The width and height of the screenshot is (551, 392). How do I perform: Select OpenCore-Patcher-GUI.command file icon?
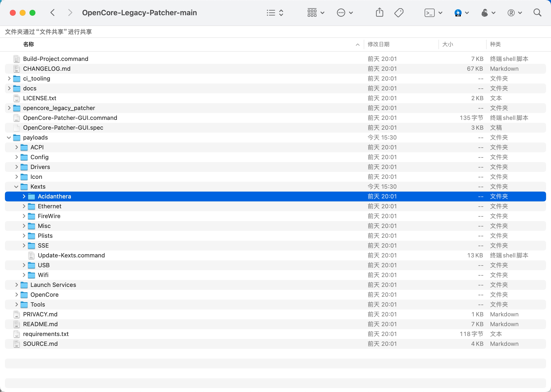17,118
